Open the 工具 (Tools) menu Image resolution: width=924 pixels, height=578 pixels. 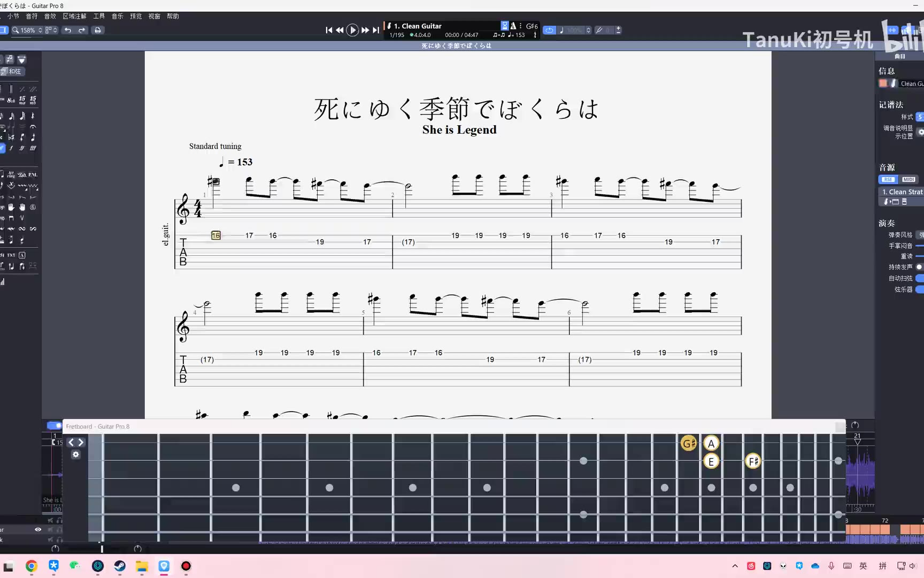[99, 16]
